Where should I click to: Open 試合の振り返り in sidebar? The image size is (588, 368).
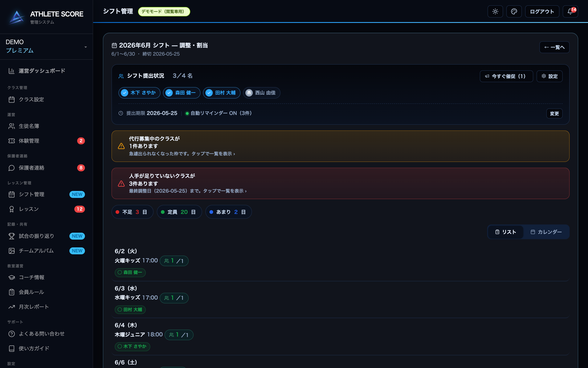tap(46, 236)
